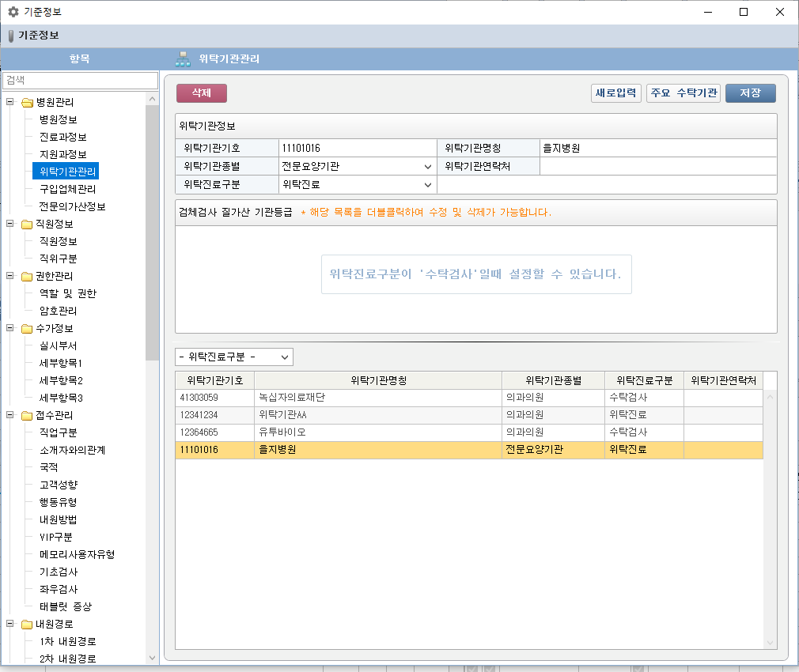Click the 직원정보 folder icon in tree
This screenshot has height=672, width=799.
(x=27, y=224)
